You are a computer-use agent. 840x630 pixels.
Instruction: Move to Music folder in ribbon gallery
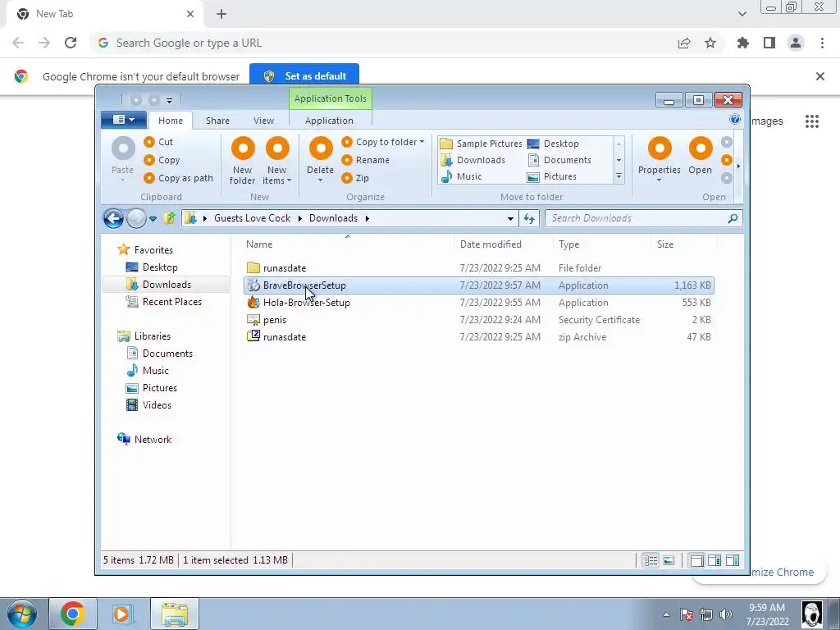[461, 176]
